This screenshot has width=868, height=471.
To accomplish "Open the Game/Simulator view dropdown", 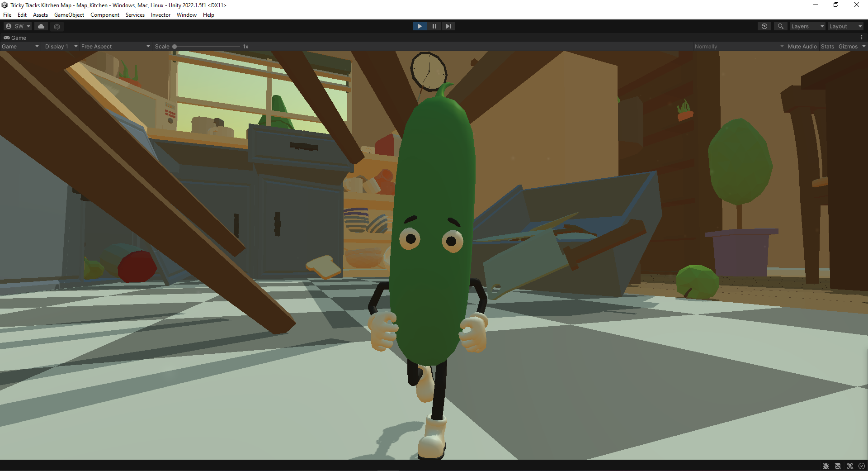I will [x=20, y=47].
